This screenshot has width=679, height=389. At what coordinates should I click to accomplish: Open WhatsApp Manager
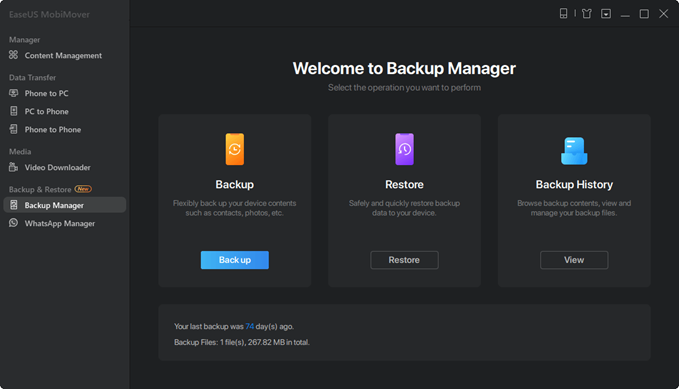click(59, 224)
